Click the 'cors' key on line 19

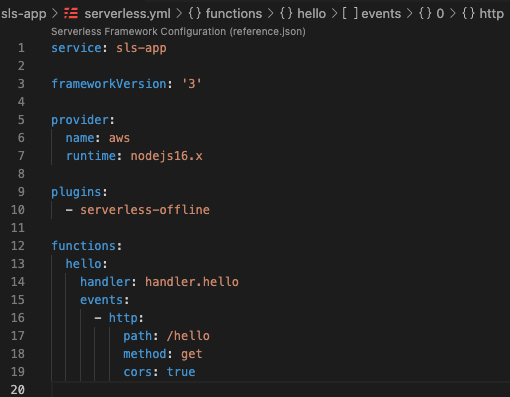[138, 372]
